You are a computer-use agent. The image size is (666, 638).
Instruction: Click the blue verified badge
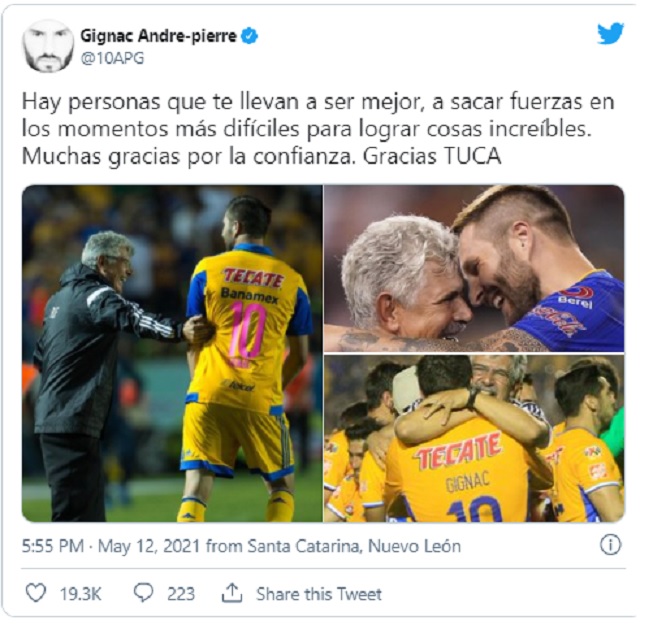point(250,36)
